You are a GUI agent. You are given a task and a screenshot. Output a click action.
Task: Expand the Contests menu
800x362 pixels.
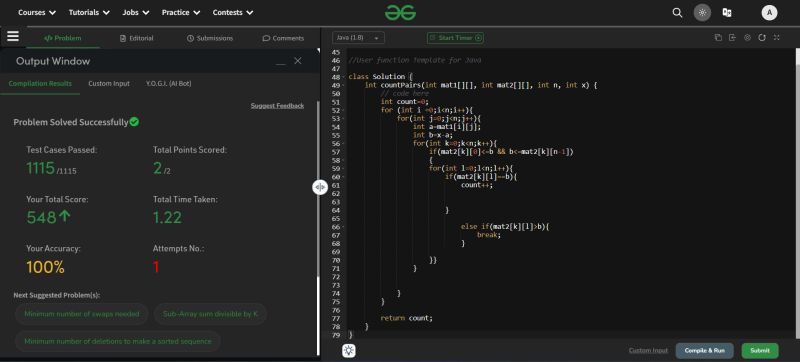click(x=233, y=13)
